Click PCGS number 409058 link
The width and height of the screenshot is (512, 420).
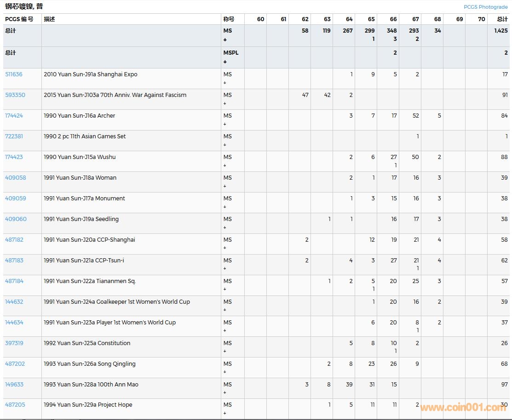coord(16,178)
